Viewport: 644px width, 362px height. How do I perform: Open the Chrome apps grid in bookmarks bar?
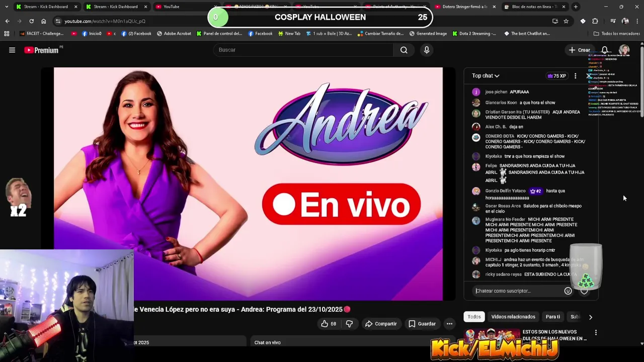pyautogui.click(x=7, y=34)
